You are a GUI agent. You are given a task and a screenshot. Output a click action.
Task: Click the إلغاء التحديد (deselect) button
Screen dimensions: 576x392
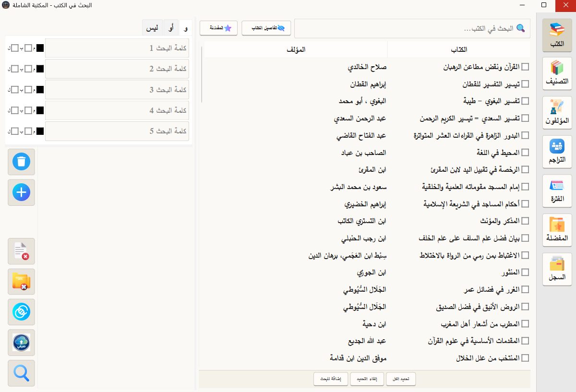(x=368, y=379)
